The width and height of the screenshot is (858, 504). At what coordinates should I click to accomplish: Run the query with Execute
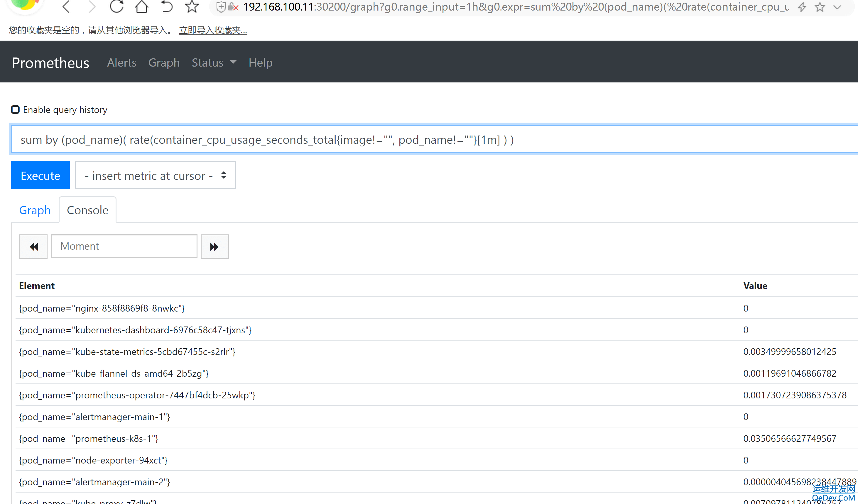pos(40,175)
